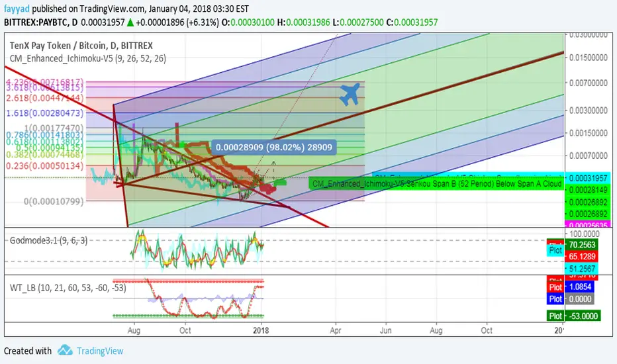Click the 0.00028149 green price tag
Viewport: 617px width, 364px height.
[588, 190]
